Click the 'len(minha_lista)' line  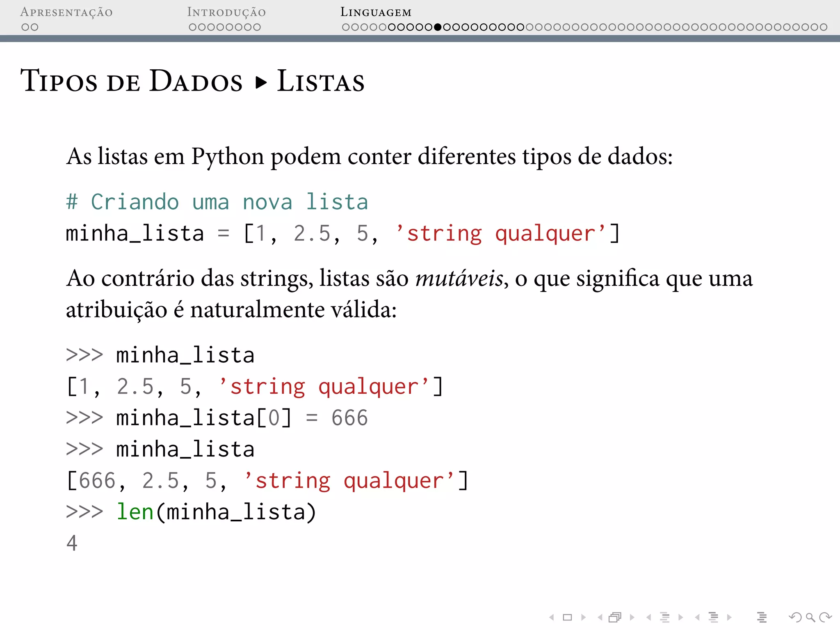point(192,512)
